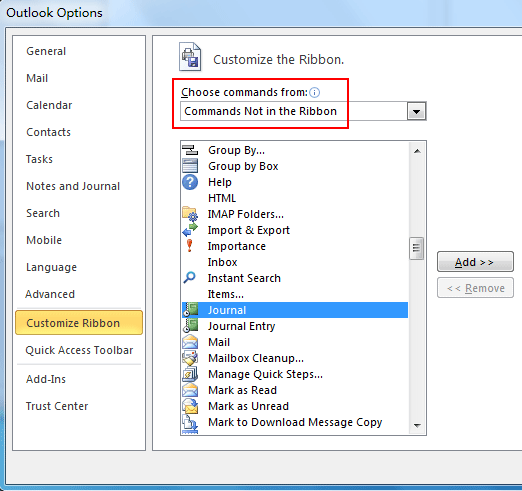
Task: Switch to the Advanced options category
Action: tap(50, 294)
